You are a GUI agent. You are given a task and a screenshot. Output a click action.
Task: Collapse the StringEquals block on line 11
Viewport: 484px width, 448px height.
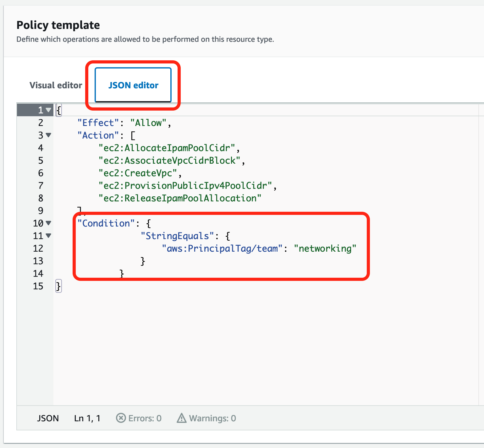point(48,236)
